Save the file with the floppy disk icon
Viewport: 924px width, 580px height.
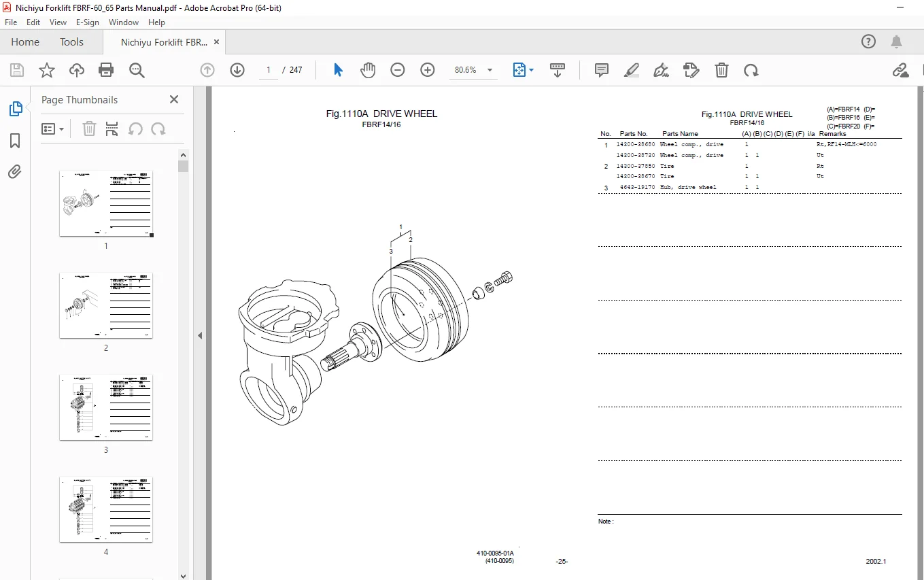coord(17,70)
